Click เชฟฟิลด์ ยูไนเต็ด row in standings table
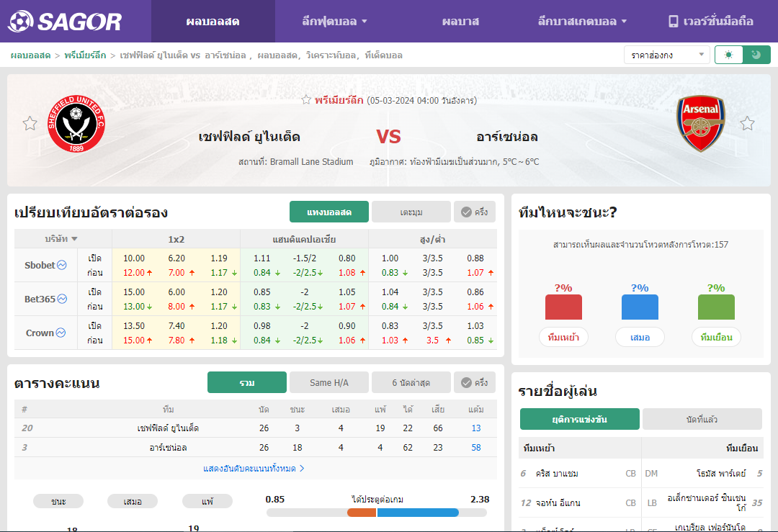Image resolution: width=778 pixels, height=532 pixels. point(256,428)
